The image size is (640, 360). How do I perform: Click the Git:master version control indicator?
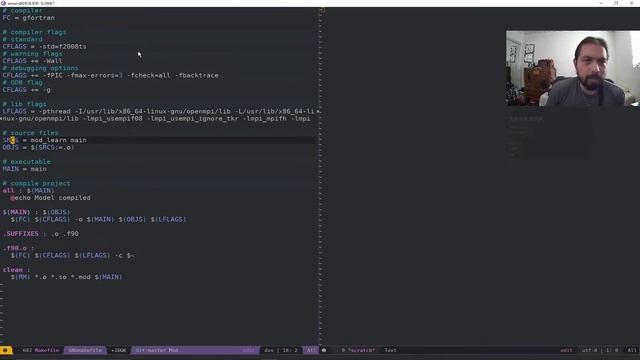(x=156, y=350)
